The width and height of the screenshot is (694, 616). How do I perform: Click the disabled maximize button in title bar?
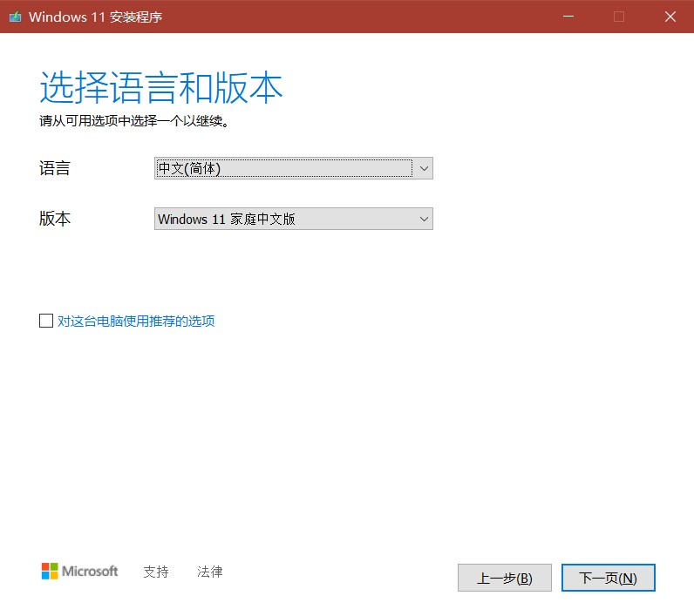(619, 17)
